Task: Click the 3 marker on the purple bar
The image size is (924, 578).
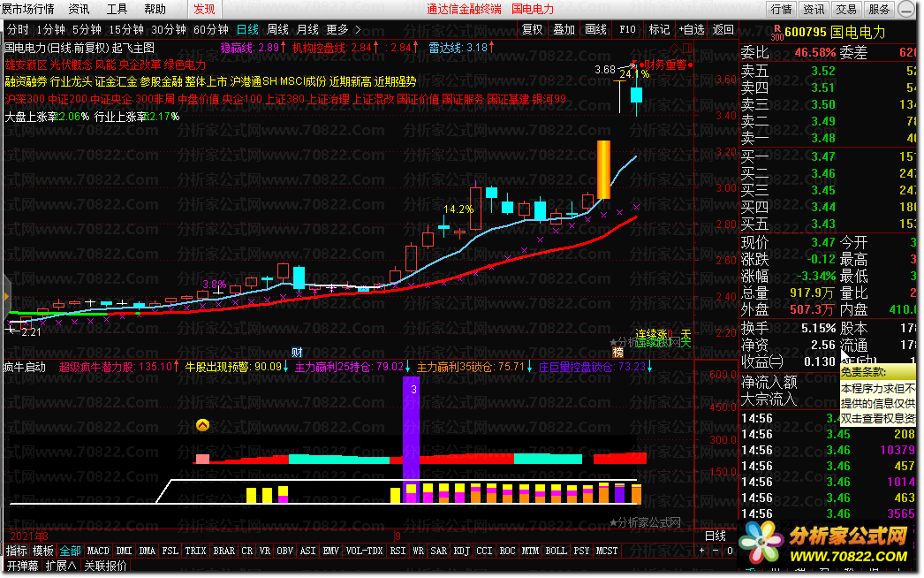Action: [x=413, y=389]
